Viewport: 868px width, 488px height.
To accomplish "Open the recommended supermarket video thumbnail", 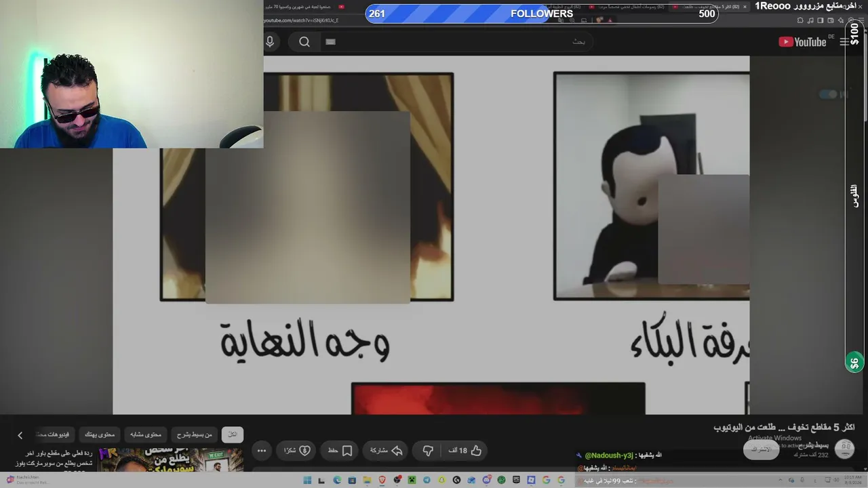I will point(171,460).
